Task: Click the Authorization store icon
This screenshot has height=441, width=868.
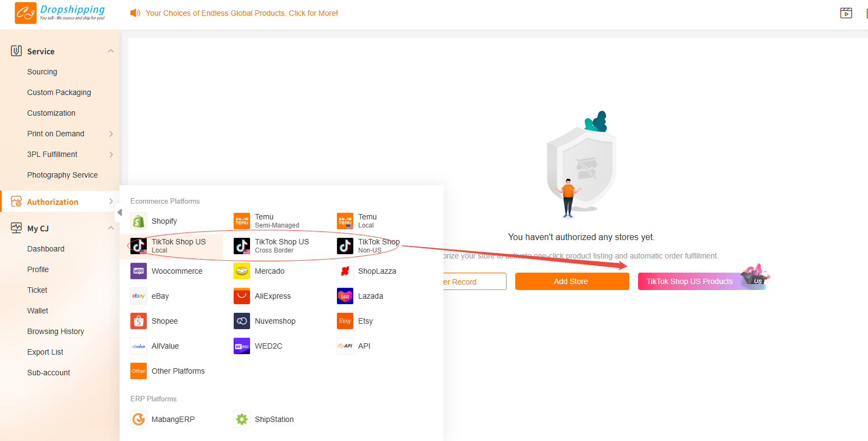Action: [x=16, y=201]
